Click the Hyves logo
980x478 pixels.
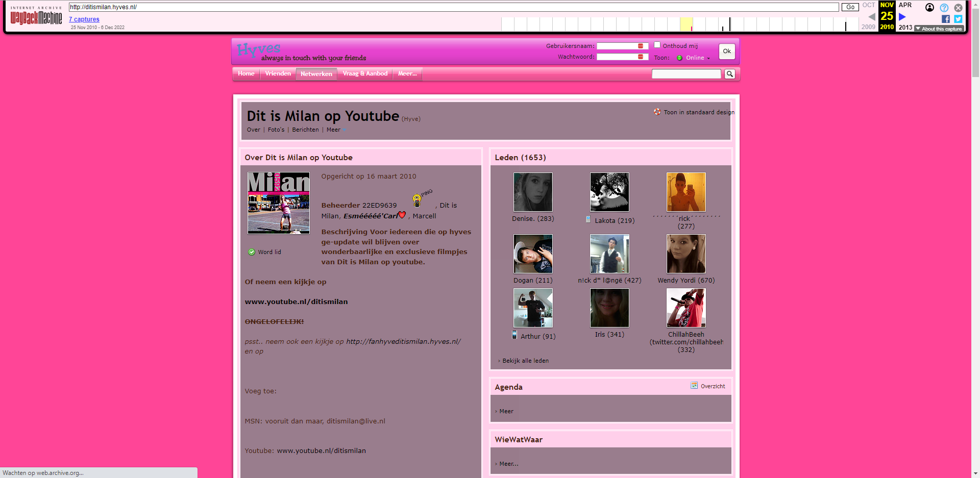(259, 49)
